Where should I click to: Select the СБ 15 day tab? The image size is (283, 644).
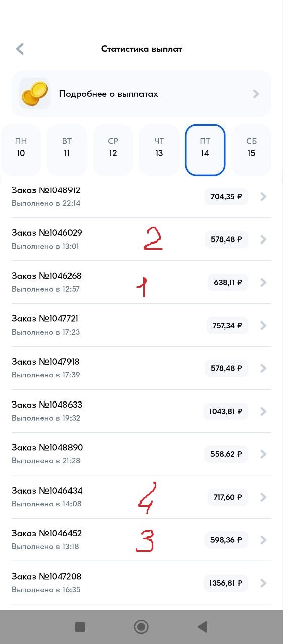(x=252, y=150)
